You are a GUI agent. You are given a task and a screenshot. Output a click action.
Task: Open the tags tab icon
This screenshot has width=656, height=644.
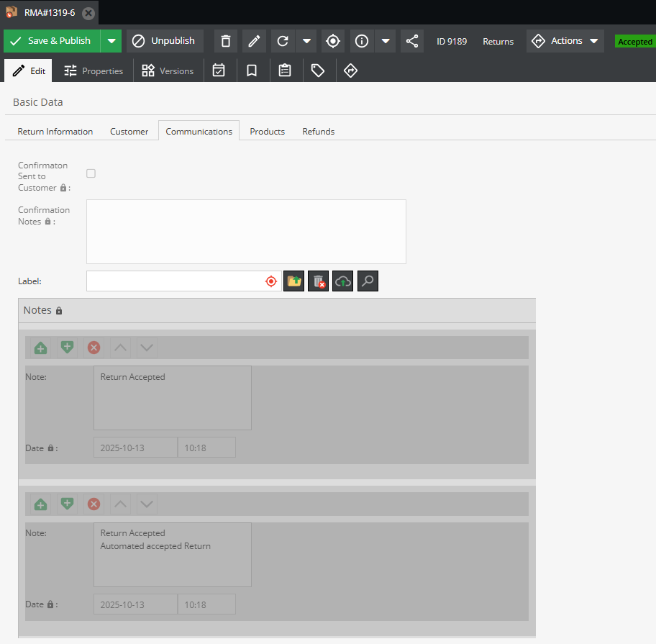pos(317,71)
